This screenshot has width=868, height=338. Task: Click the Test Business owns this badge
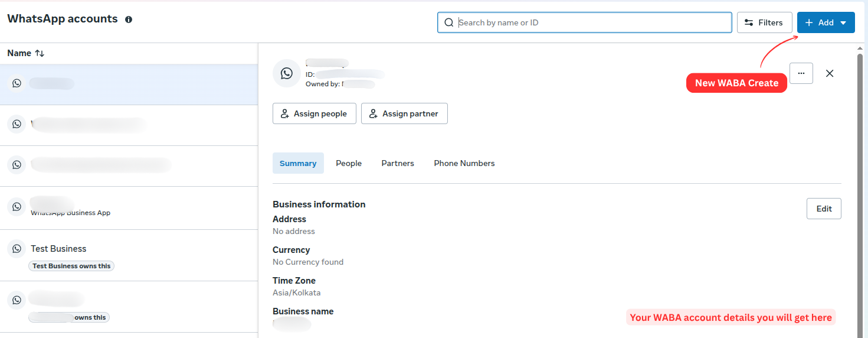[x=71, y=266]
